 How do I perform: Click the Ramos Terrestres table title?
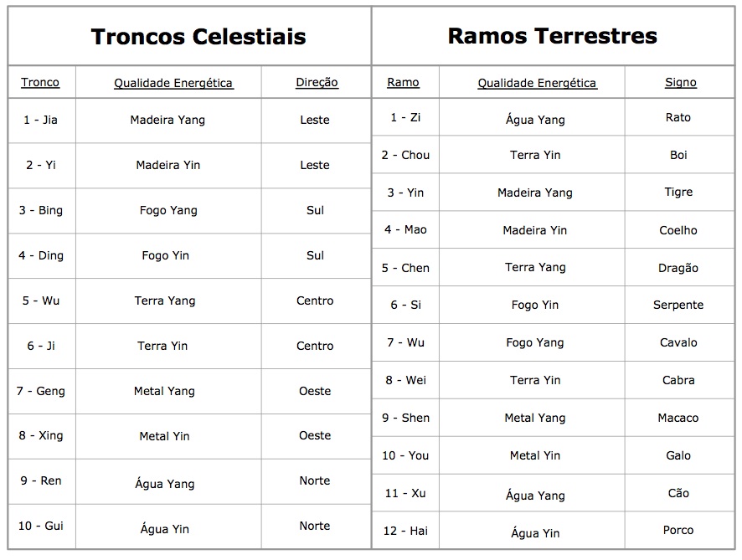click(552, 35)
